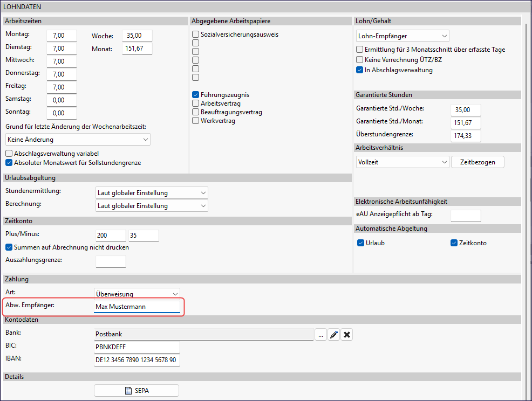Image resolution: width=532 pixels, height=401 pixels.
Task: Select the Montag hours field
Action: (62, 35)
